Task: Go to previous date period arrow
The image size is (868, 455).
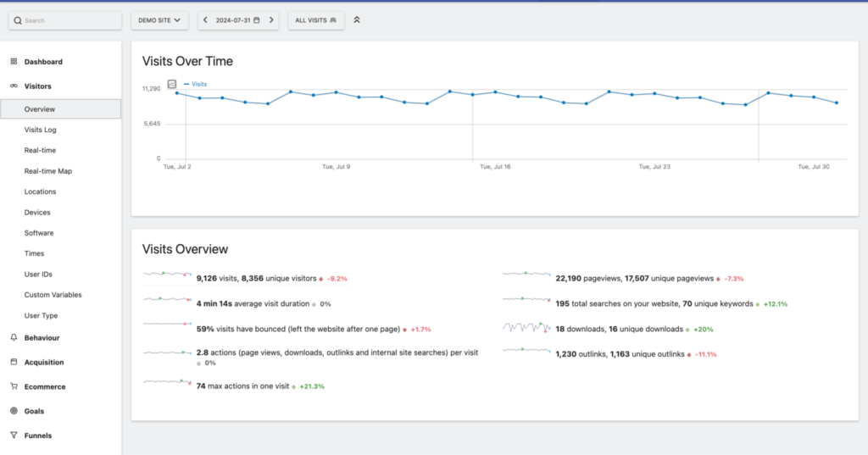Action: [206, 19]
